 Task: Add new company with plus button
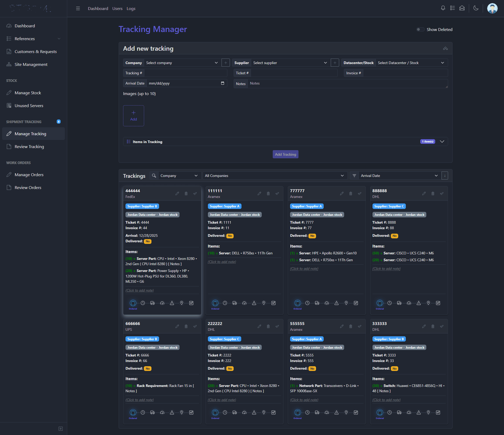[x=226, y=63]
